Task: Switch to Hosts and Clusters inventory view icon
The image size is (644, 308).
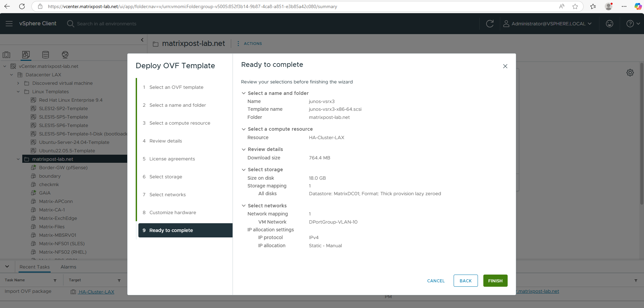Action: pos(6,55)
